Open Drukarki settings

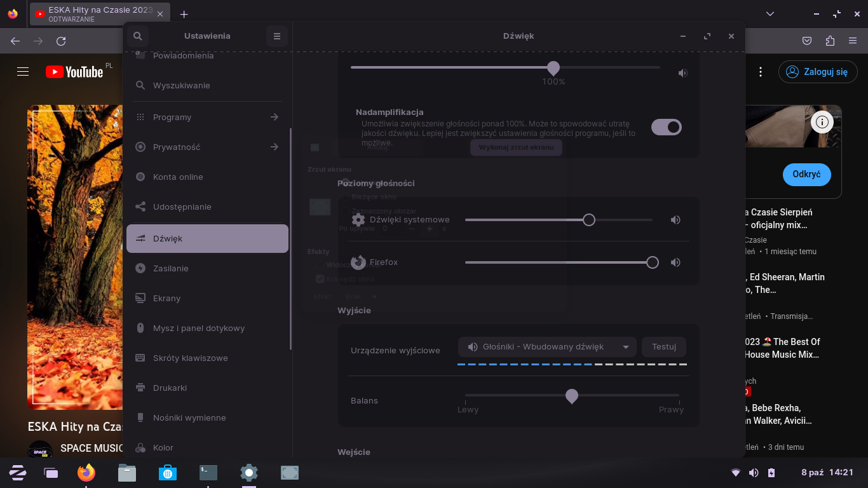point(208,388)
